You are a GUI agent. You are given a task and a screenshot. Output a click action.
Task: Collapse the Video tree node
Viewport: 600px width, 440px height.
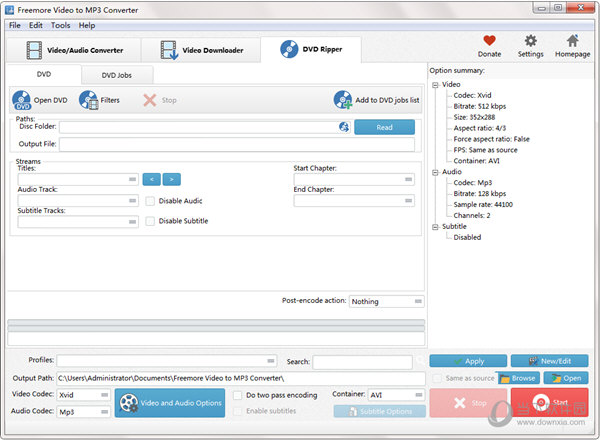click(435, 85)
